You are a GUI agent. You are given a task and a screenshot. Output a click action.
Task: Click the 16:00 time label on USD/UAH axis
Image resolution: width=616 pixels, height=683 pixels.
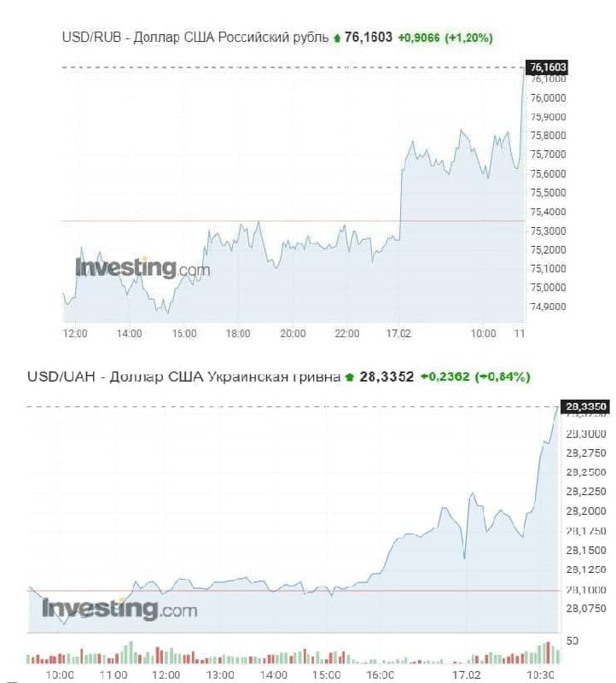380,674
